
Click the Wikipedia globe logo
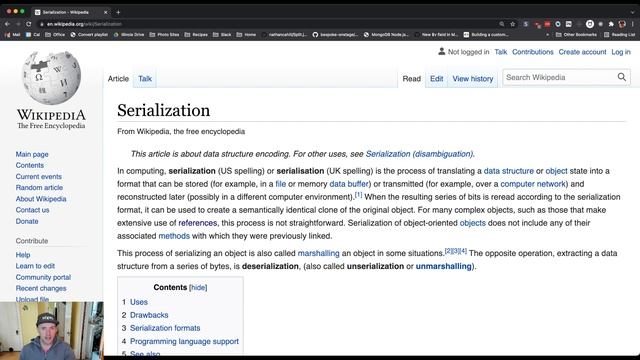coord(51,78)
